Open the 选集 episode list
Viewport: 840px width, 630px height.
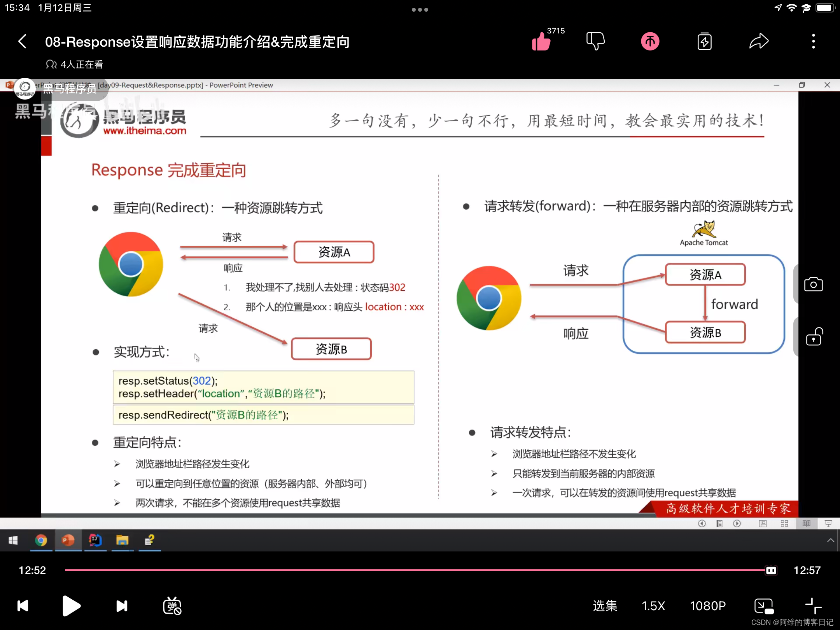coord(605,606)
